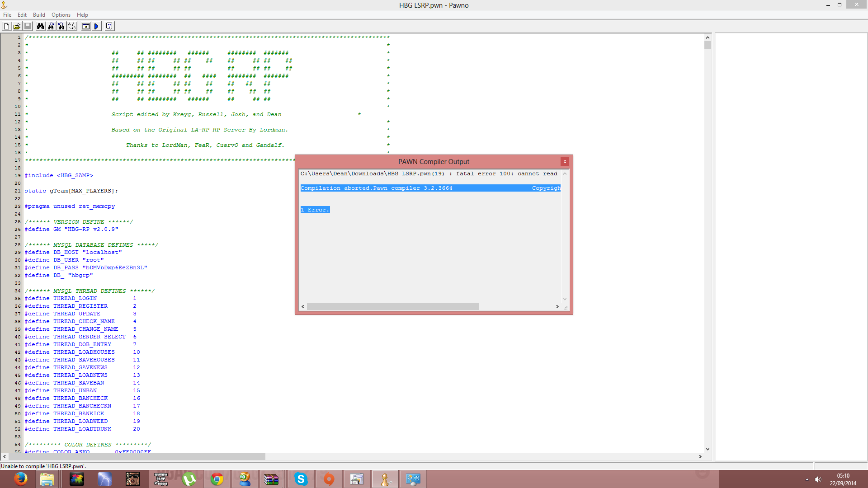The height and width of the screenshot is (488, 868).
Task: Click the 'Compilation aborted' highlighted line
Action: (430, 188)
